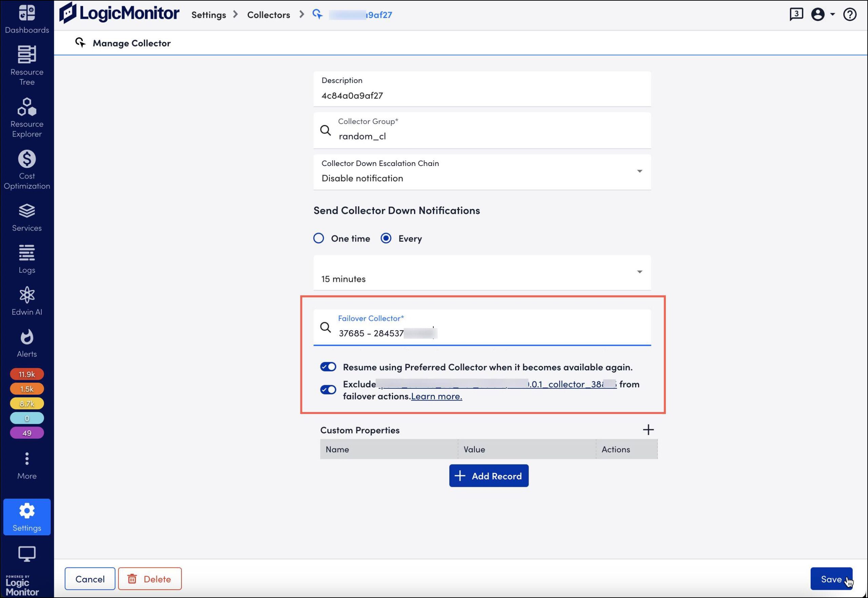This screenshot has height=598, width=868.
Task: Go to Collectors breadcrumb
Action: (x=269, y=15)
